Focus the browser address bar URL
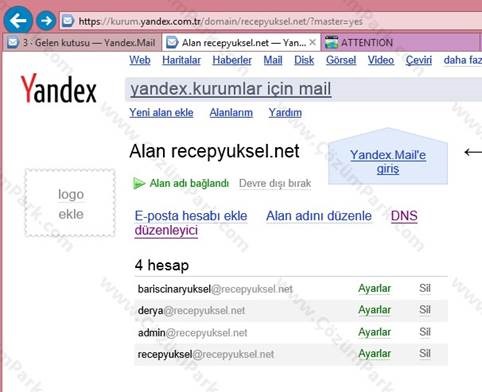Image resolution: width=482 pixels, height=392 pixels. pyautogui.click(x=220, y=22)
